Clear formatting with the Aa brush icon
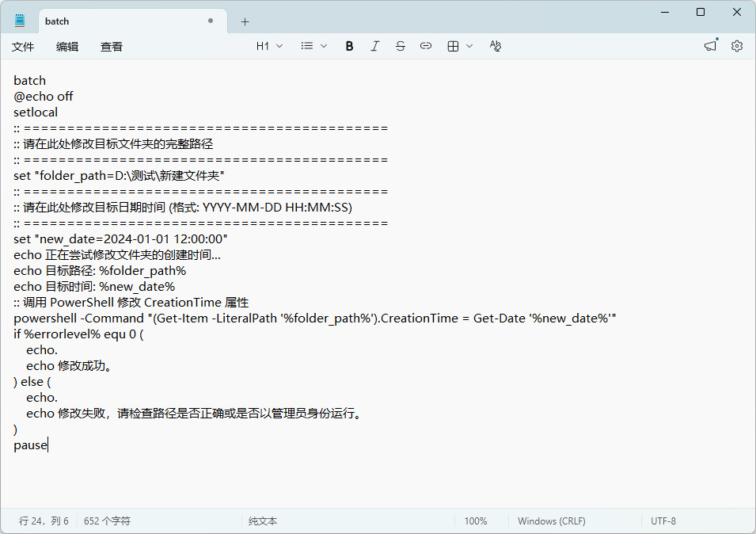 point(496,46)
